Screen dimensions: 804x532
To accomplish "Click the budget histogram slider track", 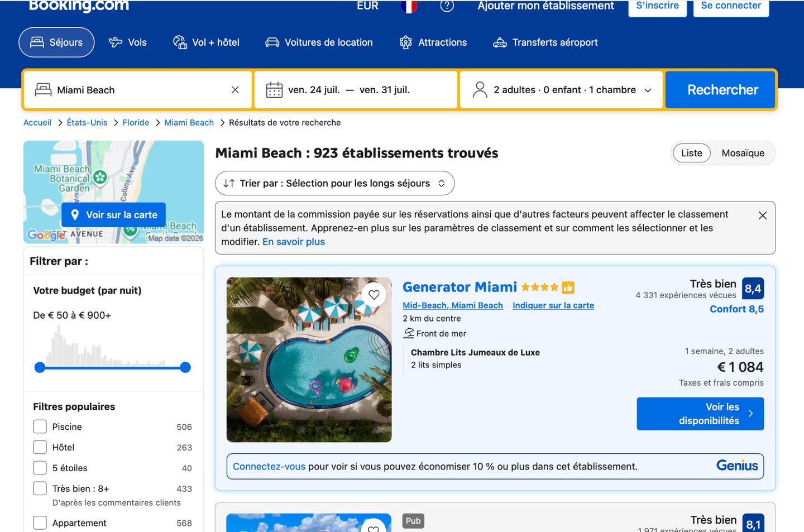I will pyautogui.click(x=113, y=367).
